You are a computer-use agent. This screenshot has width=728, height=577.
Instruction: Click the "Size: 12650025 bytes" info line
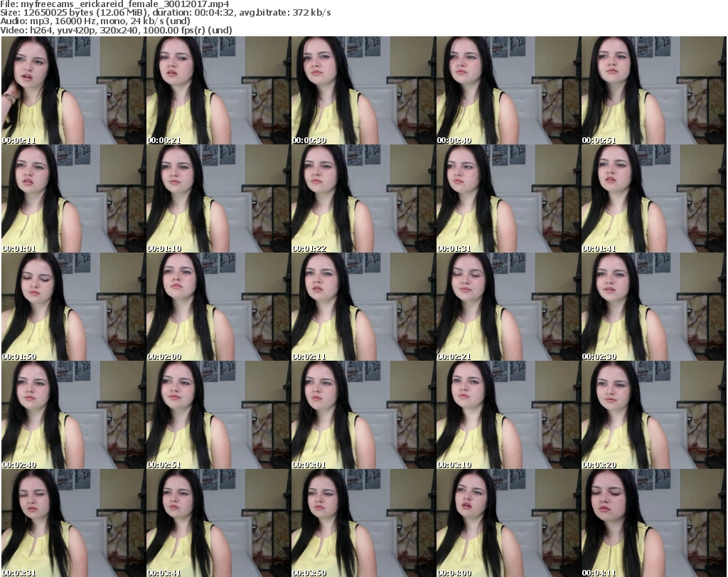tap(165, 13)
